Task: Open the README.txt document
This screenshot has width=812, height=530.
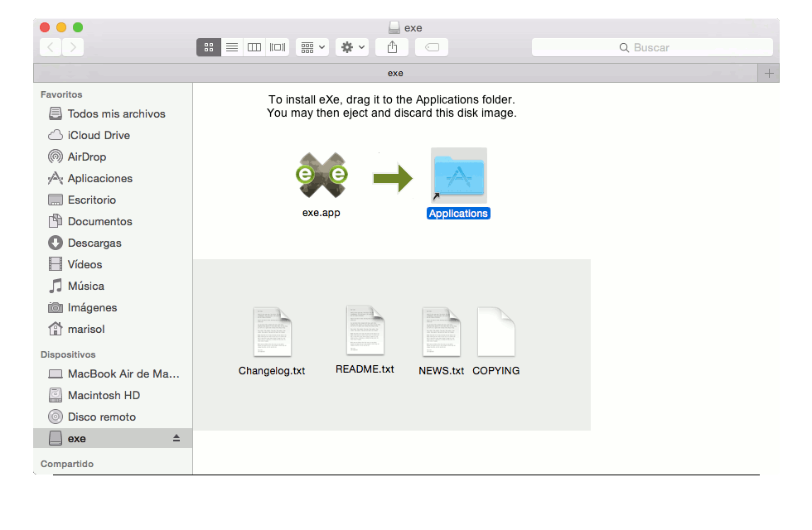Action: pyautogui.click(x=365, y=331)
